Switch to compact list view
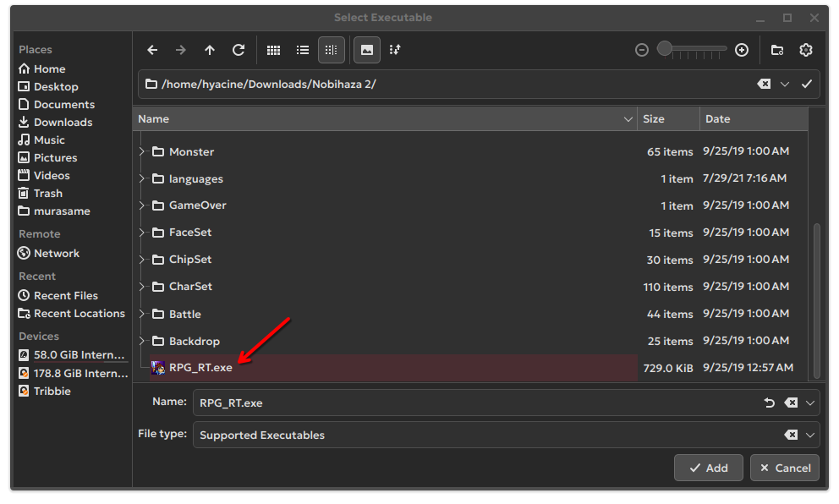This screenshot has height=504, width=839. pyautogui.click(x=302, y=50)
